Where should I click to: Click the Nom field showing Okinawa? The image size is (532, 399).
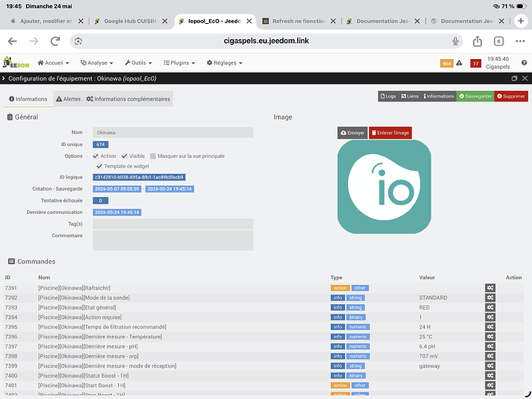pos(173,132)
